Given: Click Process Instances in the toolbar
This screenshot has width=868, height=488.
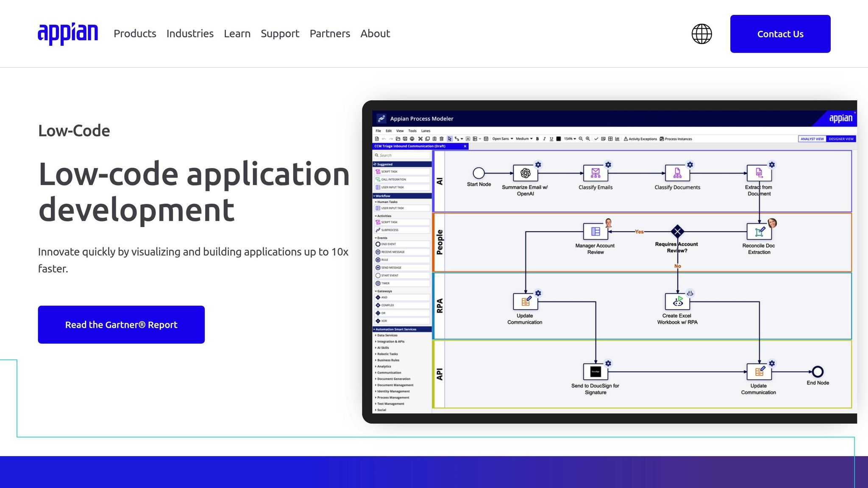Looking at the screenshot, I should (x=676, y=139).
